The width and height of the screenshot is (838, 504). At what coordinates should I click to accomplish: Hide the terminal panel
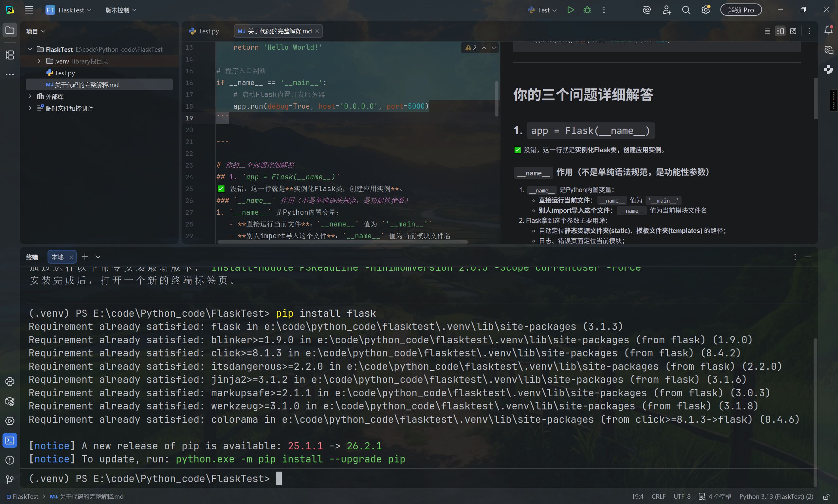(808, 257)
